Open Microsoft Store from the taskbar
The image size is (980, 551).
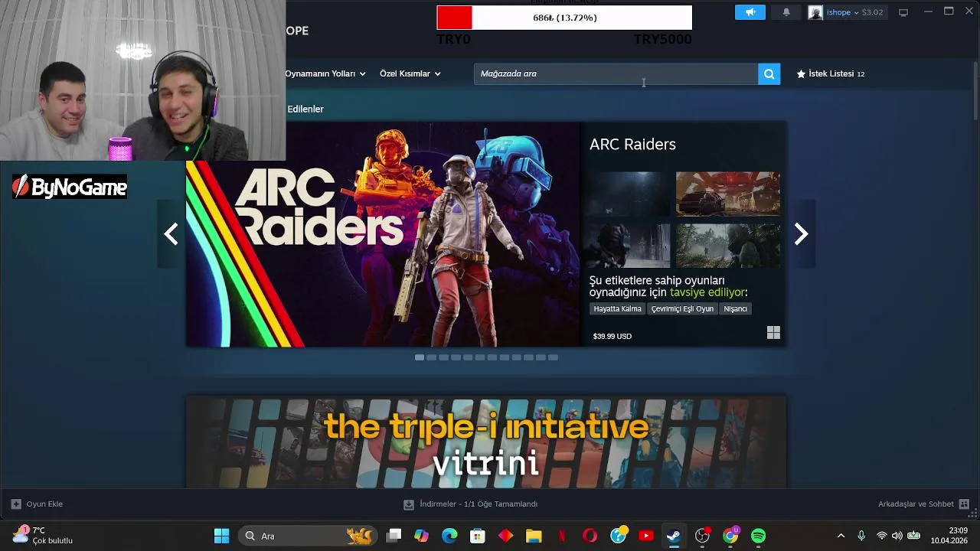click(x=478, y=536)
